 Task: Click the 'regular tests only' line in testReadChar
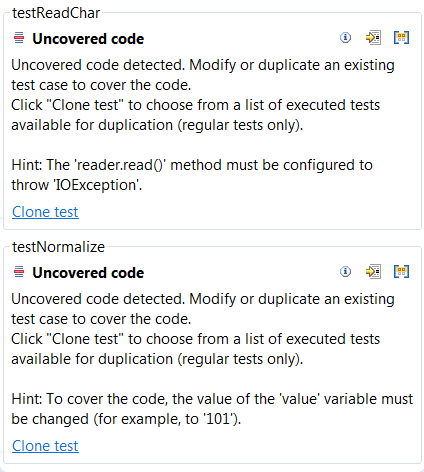point(157,125)
